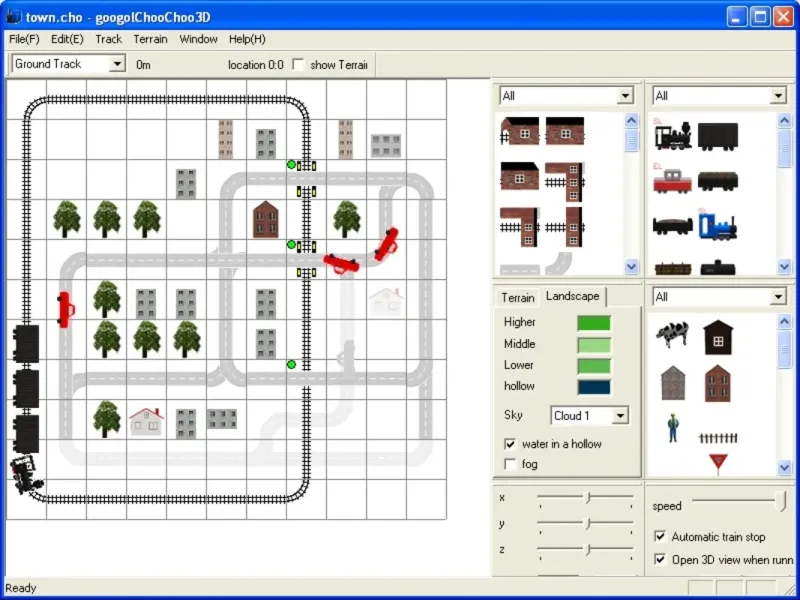Open the Track menu
Image resolution: width=800 pixels, height=600 pixels.
click(109, 39)
